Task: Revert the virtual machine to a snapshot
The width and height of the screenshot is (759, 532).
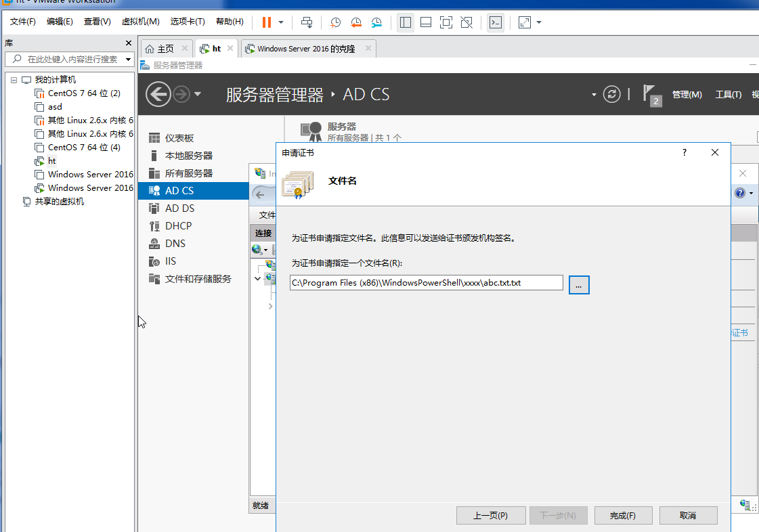Action: tap(355, 22)
